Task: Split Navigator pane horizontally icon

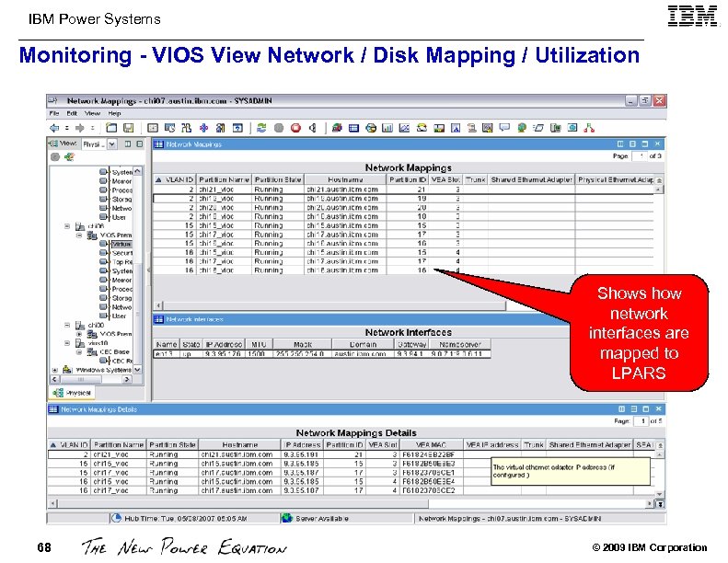Action: pyautogui.click(x=139, y=144)
